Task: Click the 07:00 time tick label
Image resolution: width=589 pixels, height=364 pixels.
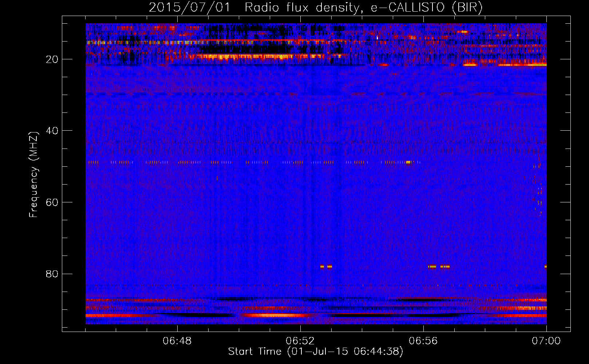Action: click(546, 341)
